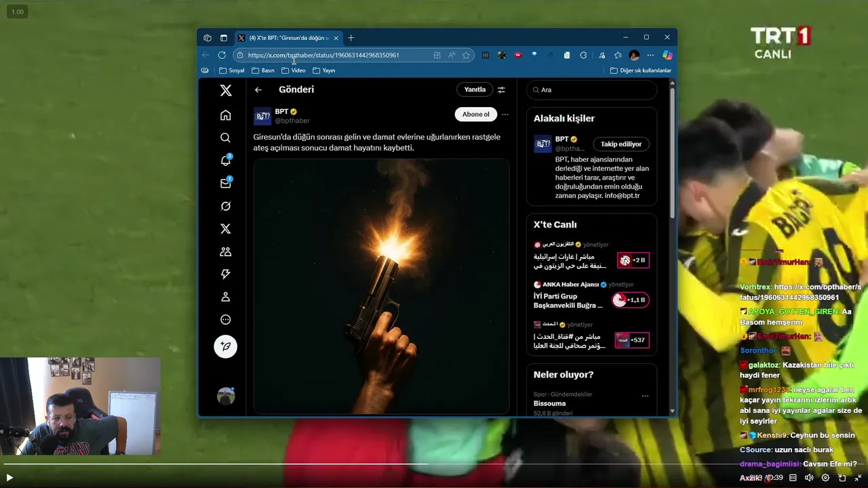Open a new tab with the plus button
Image resolution: width=868 pixels, height=488 pixels.
coord(351,38)
